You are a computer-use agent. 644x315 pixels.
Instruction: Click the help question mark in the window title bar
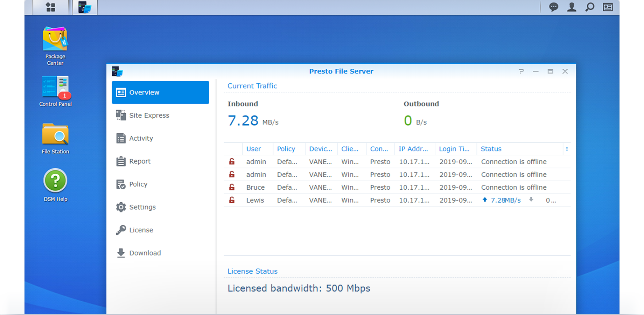point(521,71)
